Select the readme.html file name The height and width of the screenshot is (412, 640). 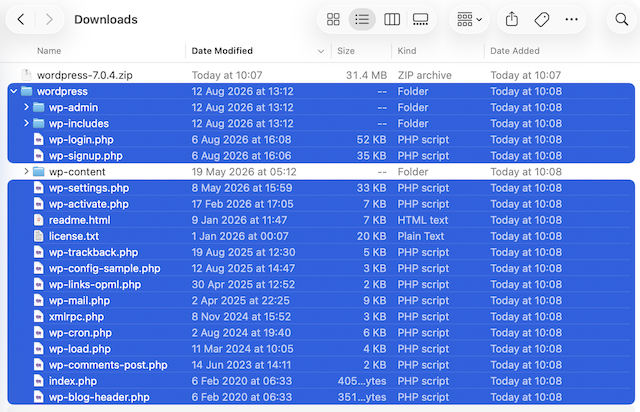[80, 220]
